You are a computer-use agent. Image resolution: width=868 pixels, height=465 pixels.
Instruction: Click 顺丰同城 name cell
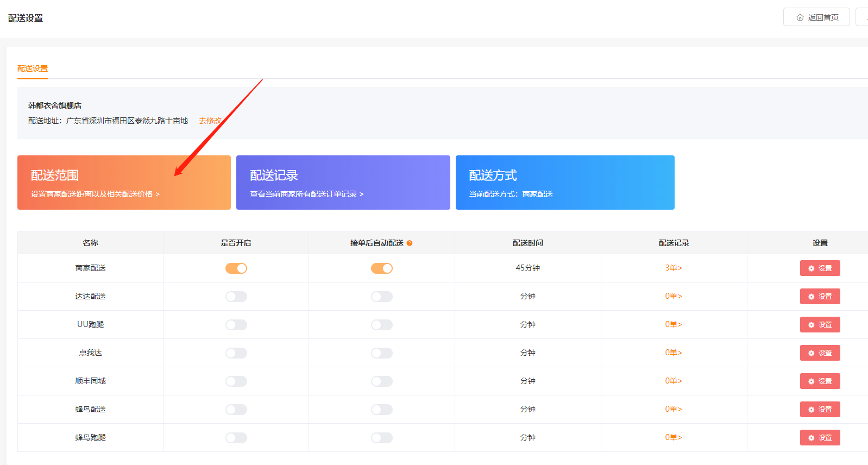[x=91, y=381]
